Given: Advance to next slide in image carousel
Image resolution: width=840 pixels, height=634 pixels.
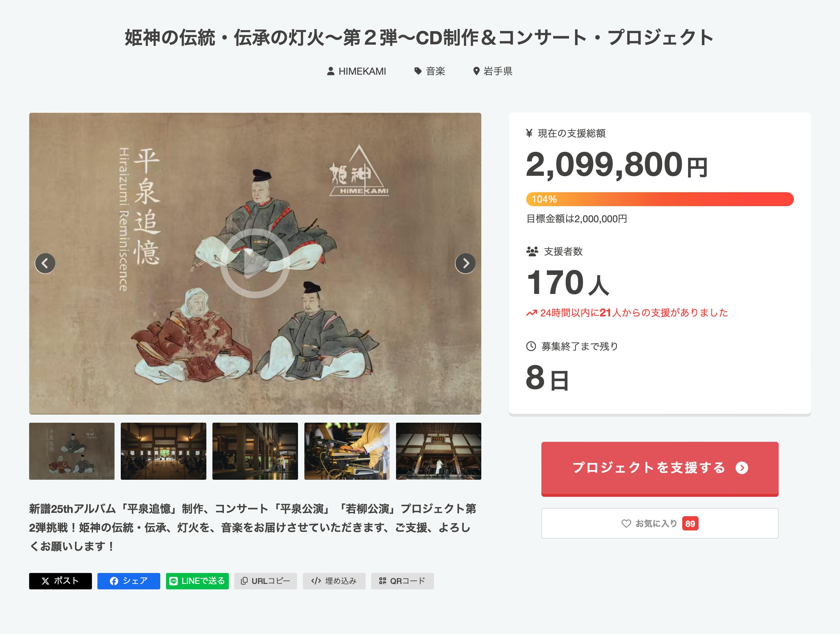Looking at the screenshot, I should 465,263.
